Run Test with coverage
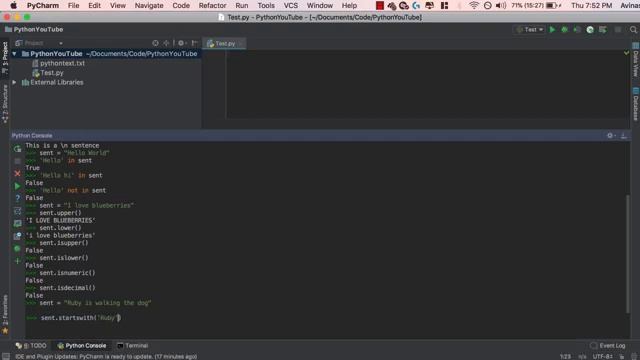The image size is (640, 360). pos(577,29)
